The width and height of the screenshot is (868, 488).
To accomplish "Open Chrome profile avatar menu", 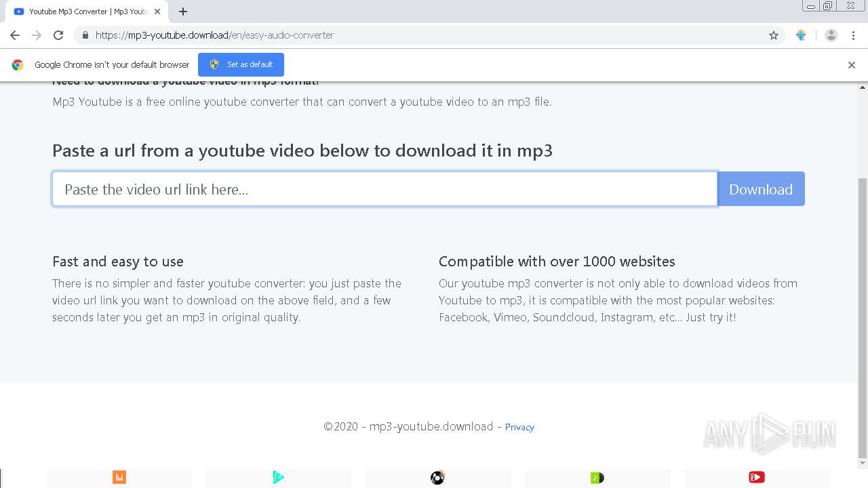I will pyautogui.click(x=831, y=35).
